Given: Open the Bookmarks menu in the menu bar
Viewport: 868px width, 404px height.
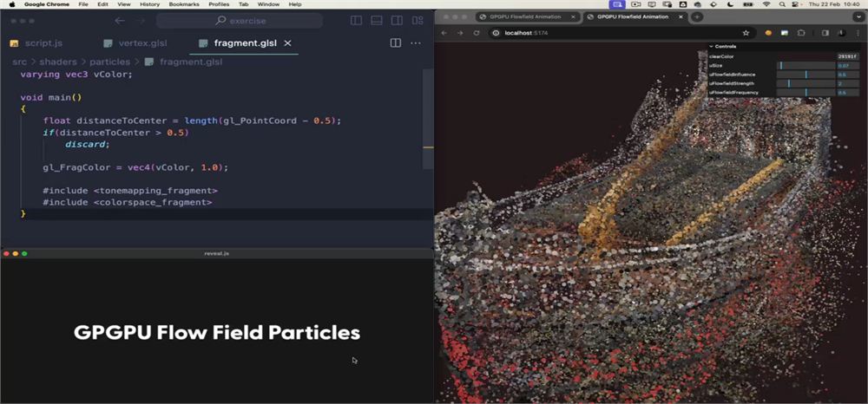Looking at the screenshot, I should point(184,3).
